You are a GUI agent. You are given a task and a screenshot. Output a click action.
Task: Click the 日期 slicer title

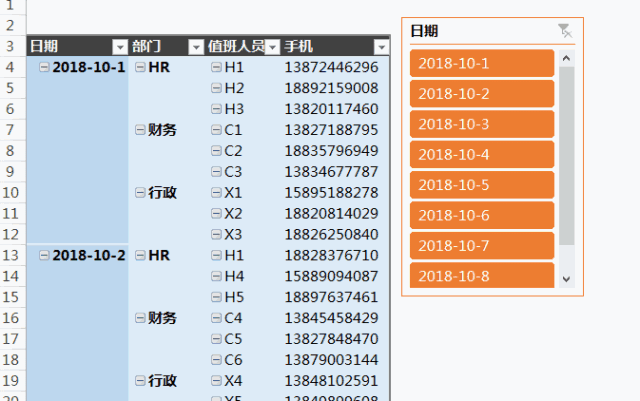424,31
